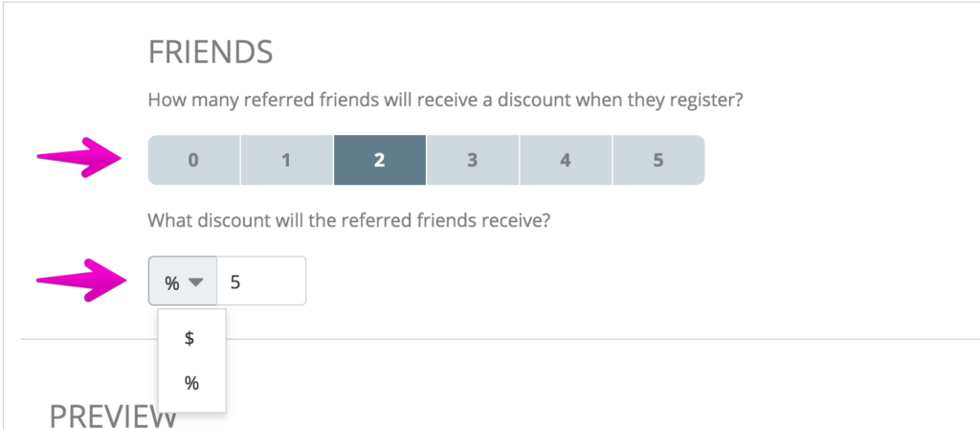Image resolution: width=980 pixels, height=429 pixels.
Task: Click the dollar sign icon in the menu
Action: point(189,338)
